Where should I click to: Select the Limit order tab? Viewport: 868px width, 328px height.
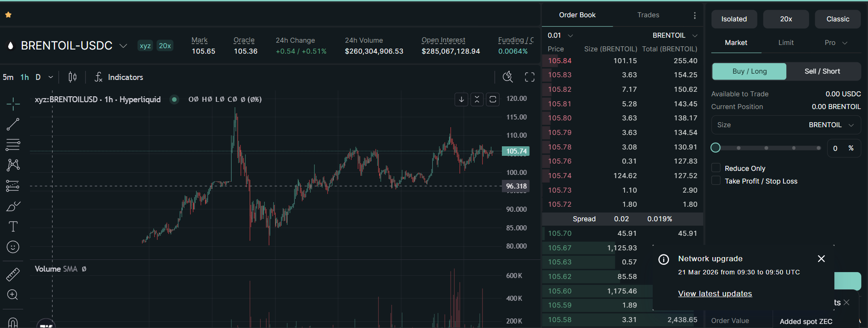(786, 43)
